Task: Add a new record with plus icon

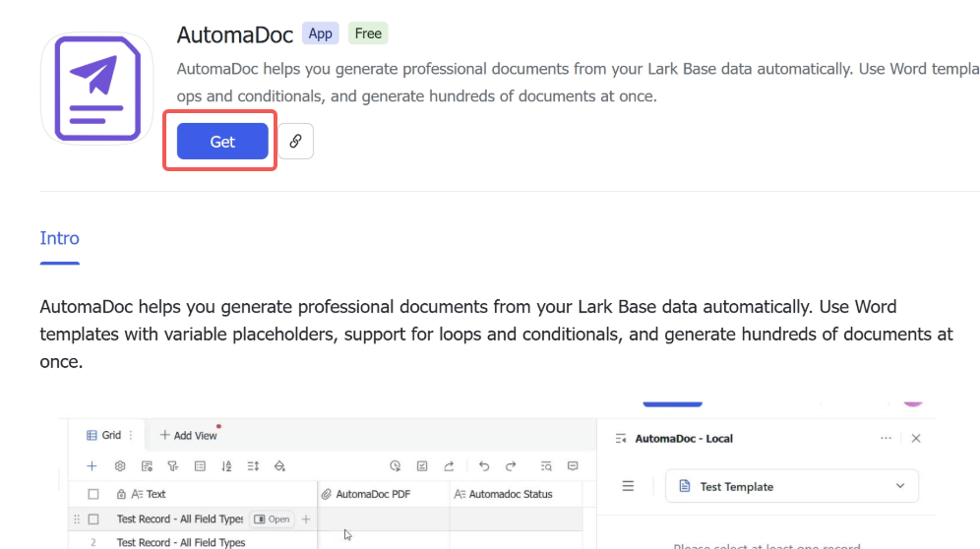Action: click(92, 465)
